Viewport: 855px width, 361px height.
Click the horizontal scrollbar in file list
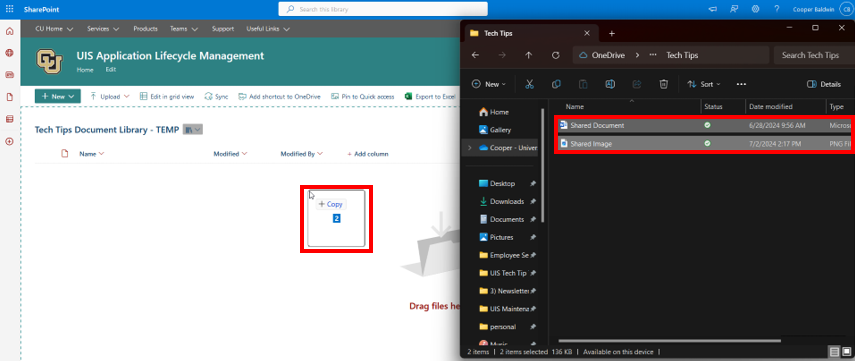(x=670, y=341)
